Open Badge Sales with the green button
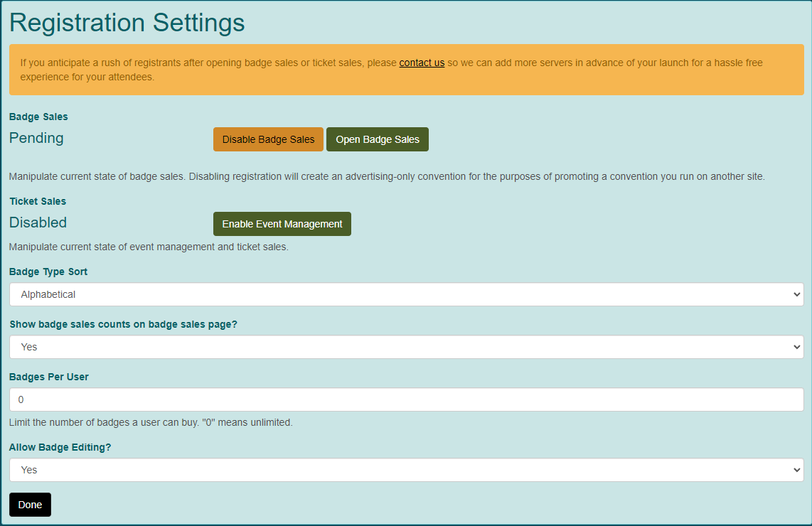Screen dimensions: 812x526 click(x=378, y=139)
